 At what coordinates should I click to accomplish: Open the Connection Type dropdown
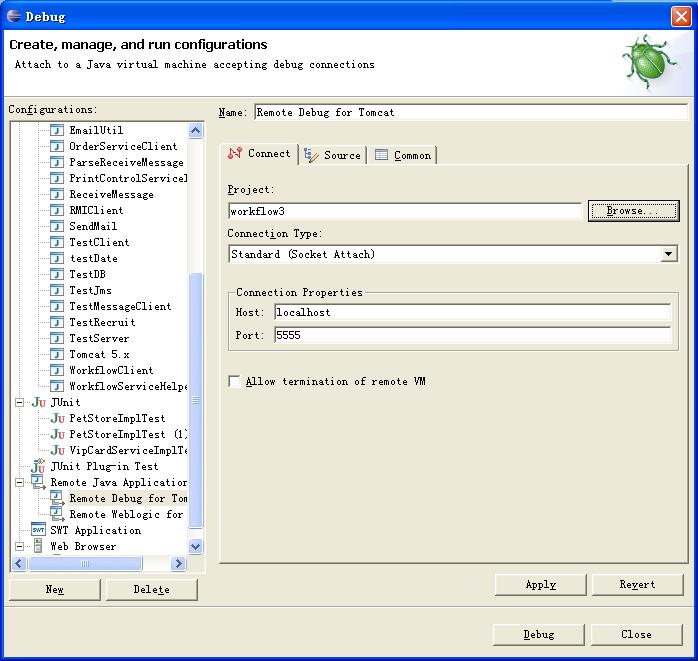[x=668, y=254]
